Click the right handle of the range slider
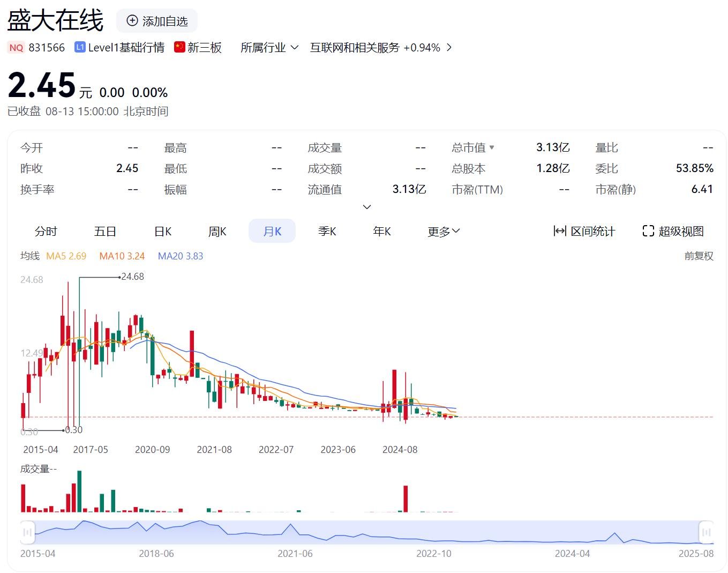Image resolution: width=728 pixels, height=573 pixels. tap(707, 532)
